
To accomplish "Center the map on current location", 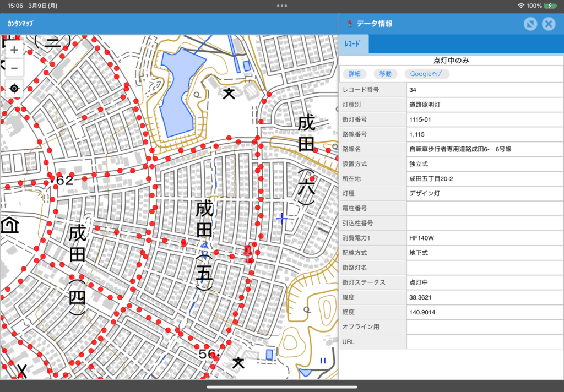I will [x=14, y=88].
